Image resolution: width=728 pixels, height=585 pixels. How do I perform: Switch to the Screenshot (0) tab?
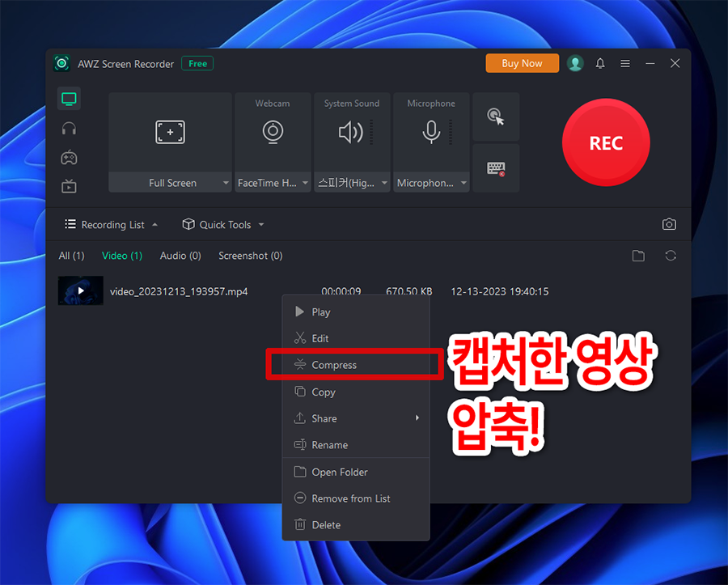(250, 256)
